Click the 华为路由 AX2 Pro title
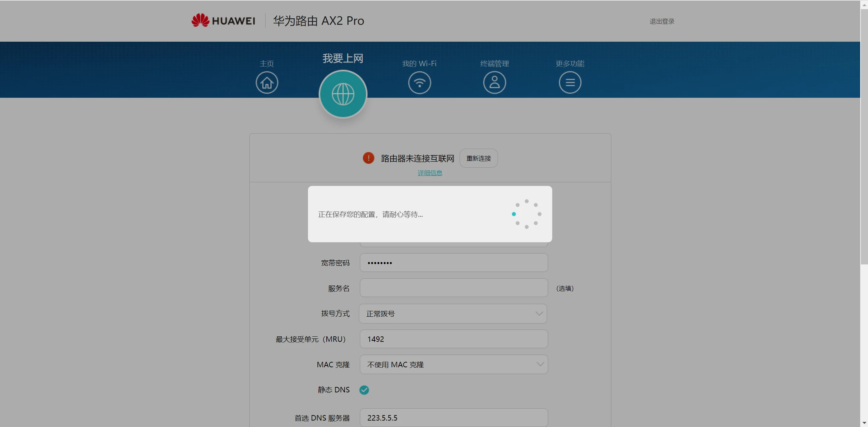Screen dimensions: 868x427 click(x=319, y=21)
